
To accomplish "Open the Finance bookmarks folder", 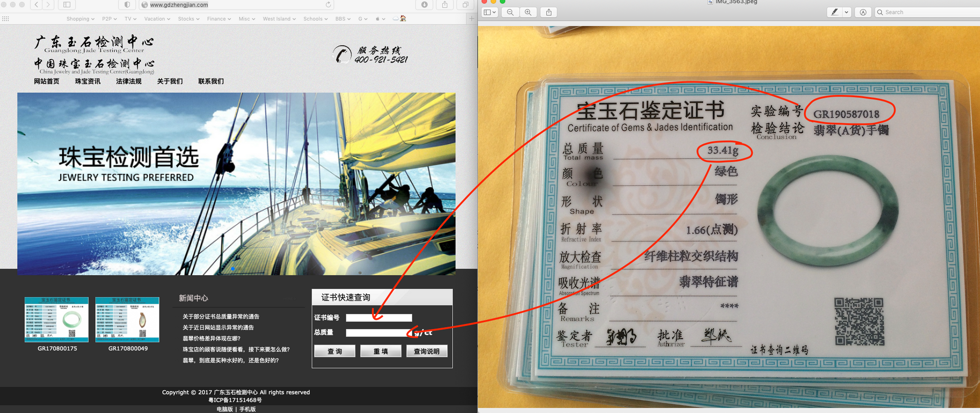I will [219, 19].
